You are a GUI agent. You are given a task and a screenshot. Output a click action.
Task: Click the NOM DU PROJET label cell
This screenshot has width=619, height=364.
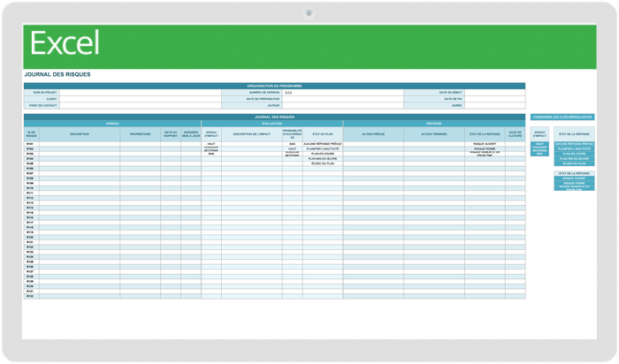[42, 92]
